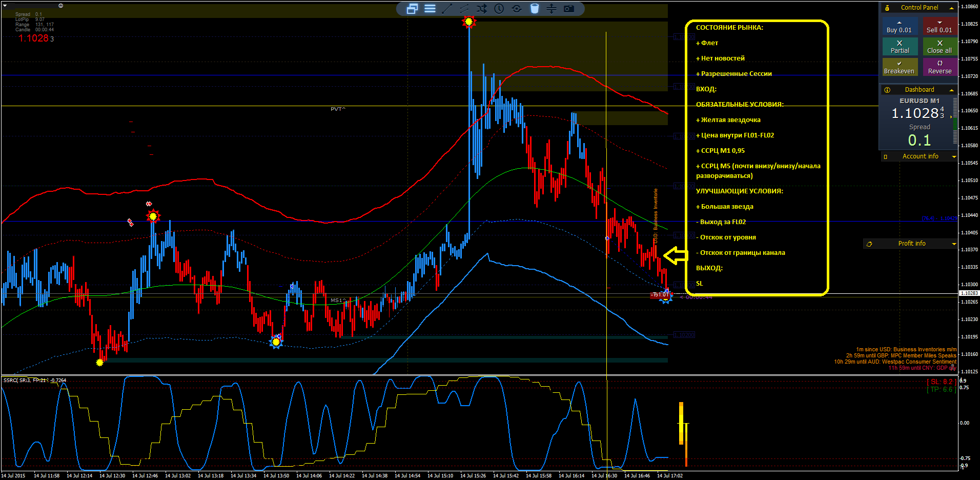Click the vertical level meter bar in the Dashboard
The image size is (980, 480).
pyautogui.click(x=955, y=121)
